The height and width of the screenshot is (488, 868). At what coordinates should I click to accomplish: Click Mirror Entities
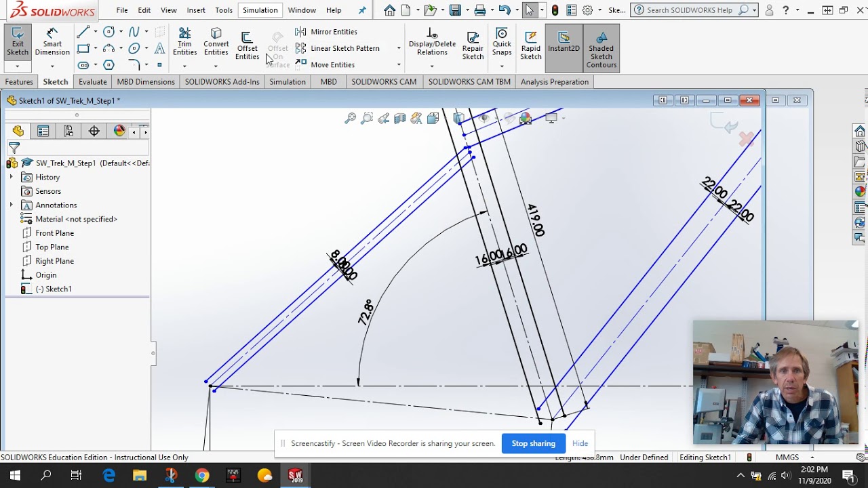tap(326, 32)
